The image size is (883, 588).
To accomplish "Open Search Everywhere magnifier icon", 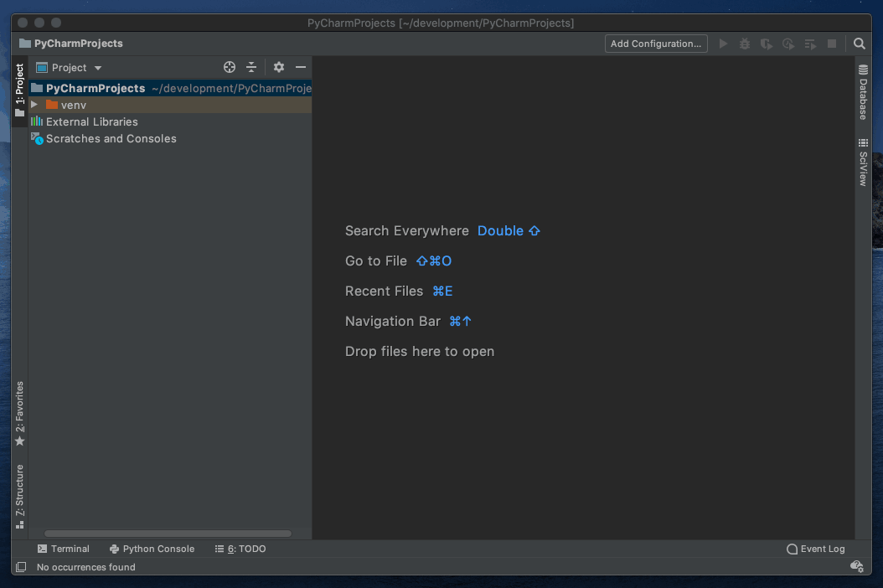I will (x=860, y=44).
